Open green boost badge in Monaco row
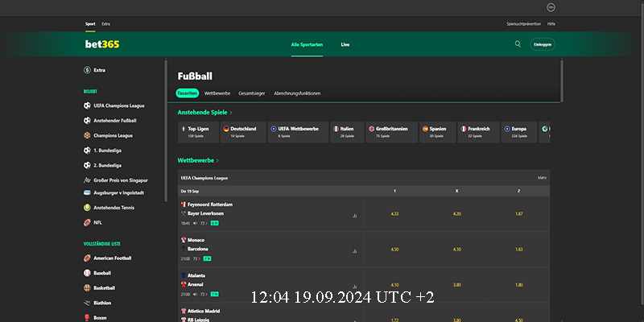 click(207, 258)
